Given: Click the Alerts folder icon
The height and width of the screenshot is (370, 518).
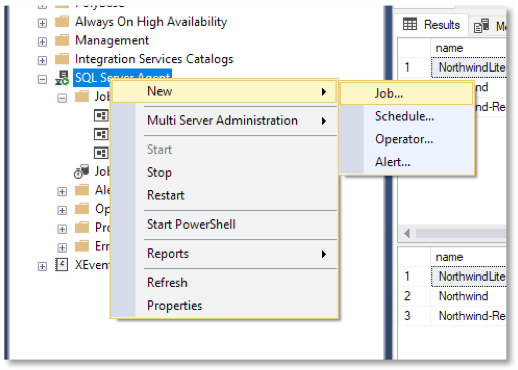Looking at the screenshot, I should click(82, 190).
